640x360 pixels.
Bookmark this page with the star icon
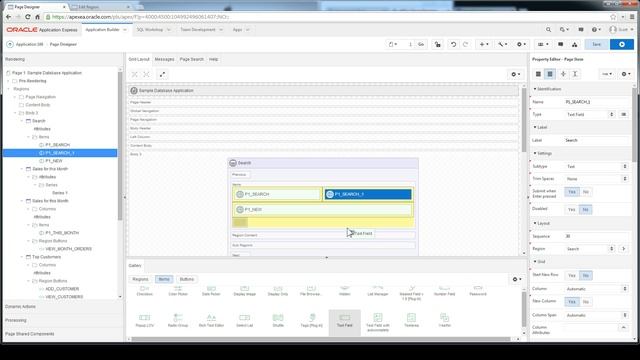(613, 17)
